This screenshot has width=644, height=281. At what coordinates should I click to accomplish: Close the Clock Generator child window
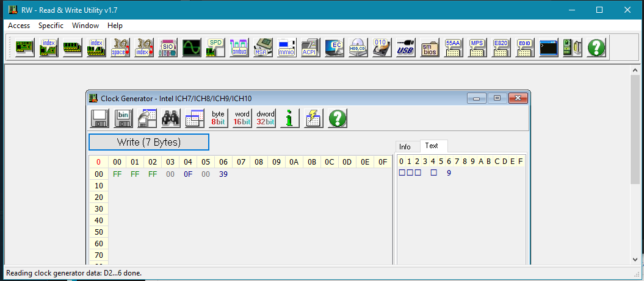pos(518,99)
